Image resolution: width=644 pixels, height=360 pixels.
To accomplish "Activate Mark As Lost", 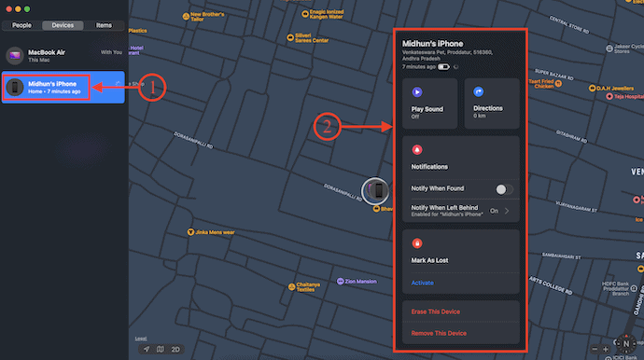I will click(x=422, y=283).
